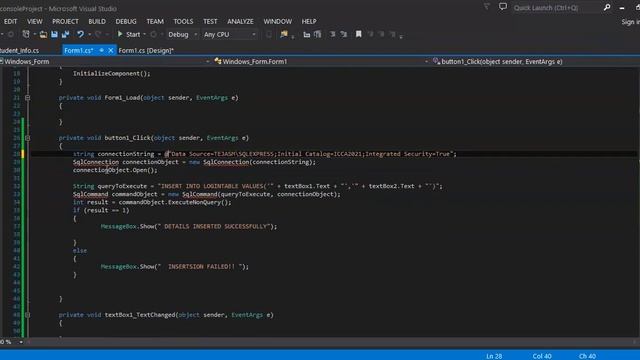
Task: Pin the Form1.cs* tab
Action: pos(102,51)
